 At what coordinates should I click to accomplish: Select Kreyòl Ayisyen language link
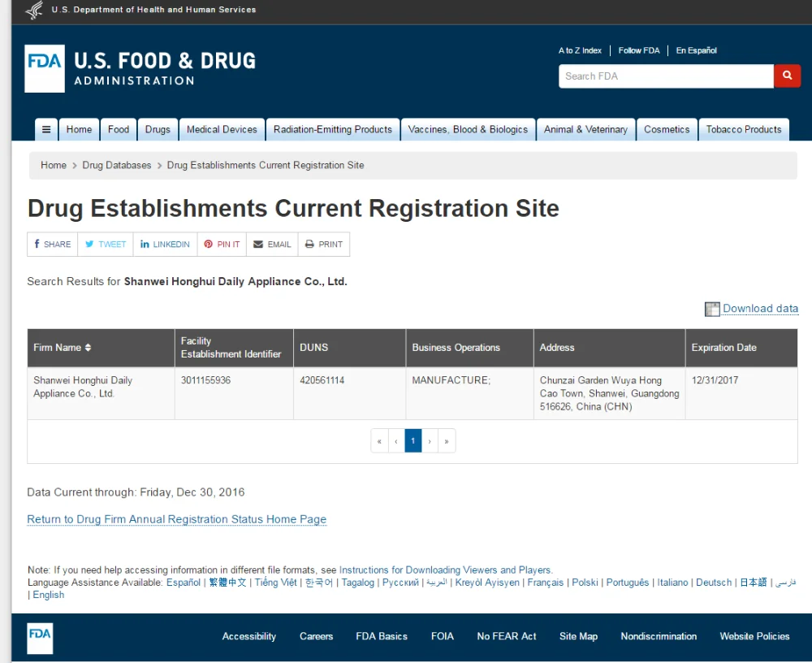coord(486,582)
